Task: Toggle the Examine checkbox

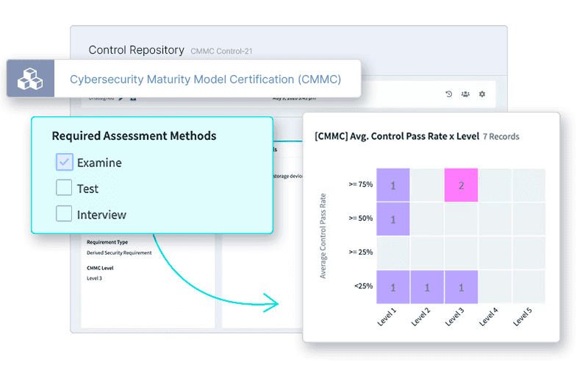Action: (x=64, y=162)
